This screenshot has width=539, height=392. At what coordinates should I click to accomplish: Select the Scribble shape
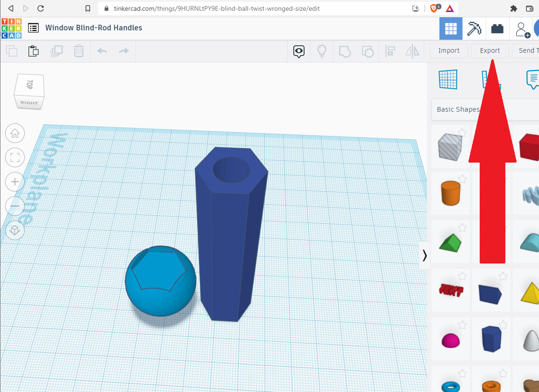coord(531,195)
